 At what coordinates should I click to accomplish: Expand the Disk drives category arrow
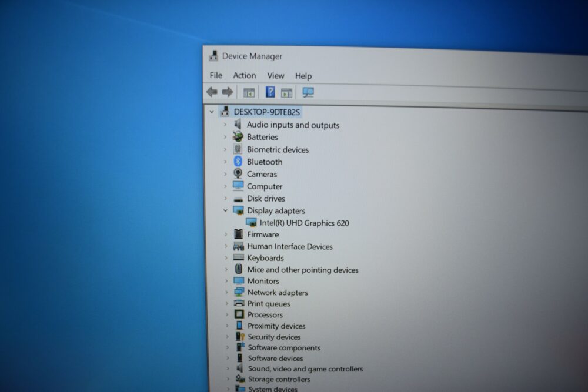[x=226, y=198]
